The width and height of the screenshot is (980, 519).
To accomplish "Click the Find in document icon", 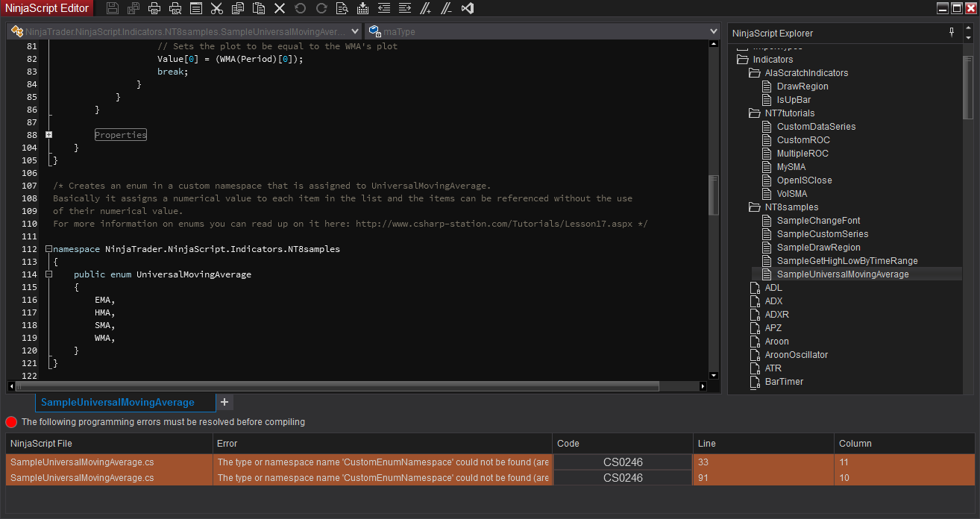I will tap(342, 8).
